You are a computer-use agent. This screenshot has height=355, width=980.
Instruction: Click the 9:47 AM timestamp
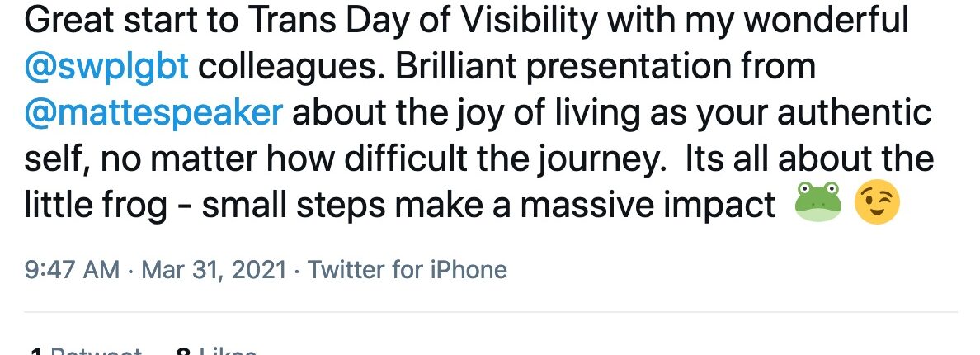72,270
